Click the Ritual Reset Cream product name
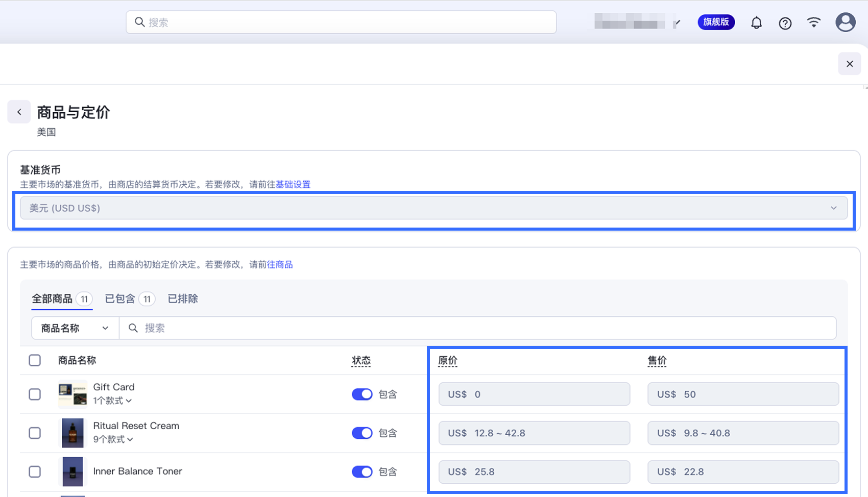 coord(136,426)
